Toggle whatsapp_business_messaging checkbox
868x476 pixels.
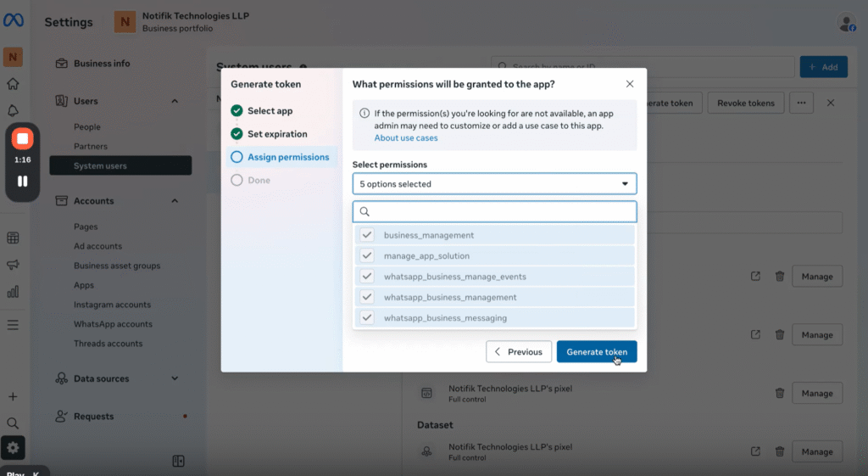click(x=367, y=318)
